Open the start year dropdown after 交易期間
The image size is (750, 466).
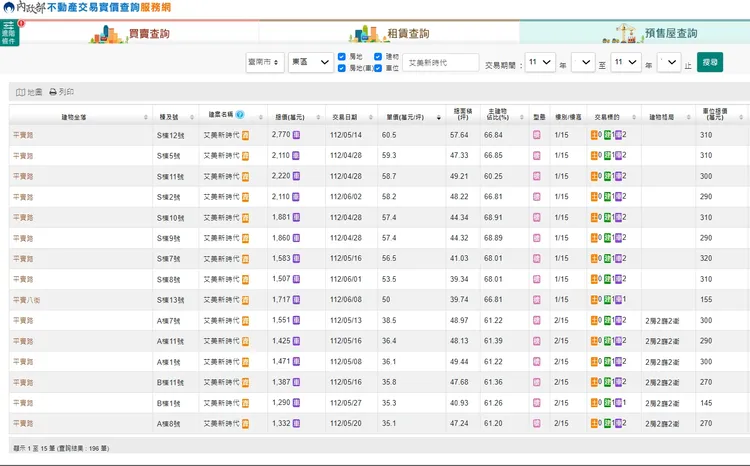[540, 62]
